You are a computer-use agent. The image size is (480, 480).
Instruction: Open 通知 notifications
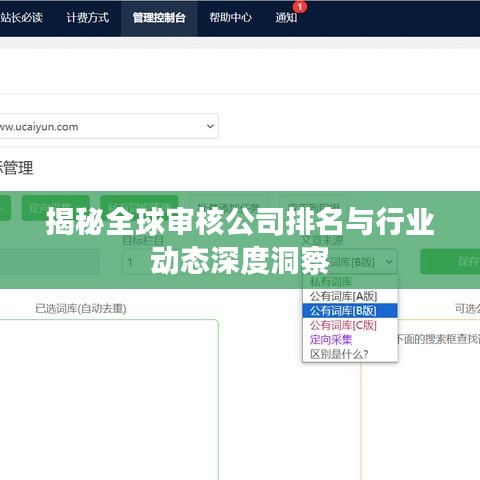pyautogui.click(x=286, y=17)
